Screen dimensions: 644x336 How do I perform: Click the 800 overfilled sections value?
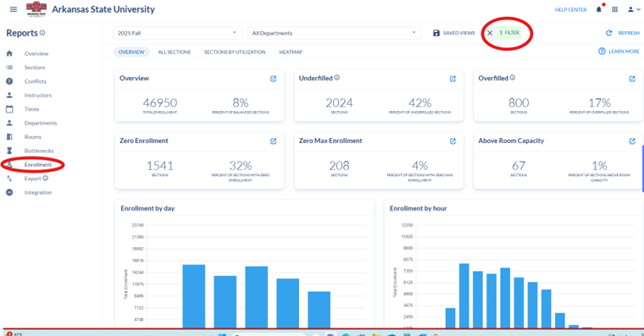tap(519, 102)
